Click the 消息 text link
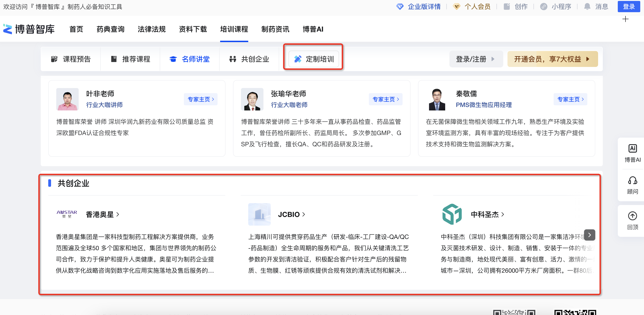Image resolution: width=644 pixels, height=315 pixels. click(x=602, y=7)
